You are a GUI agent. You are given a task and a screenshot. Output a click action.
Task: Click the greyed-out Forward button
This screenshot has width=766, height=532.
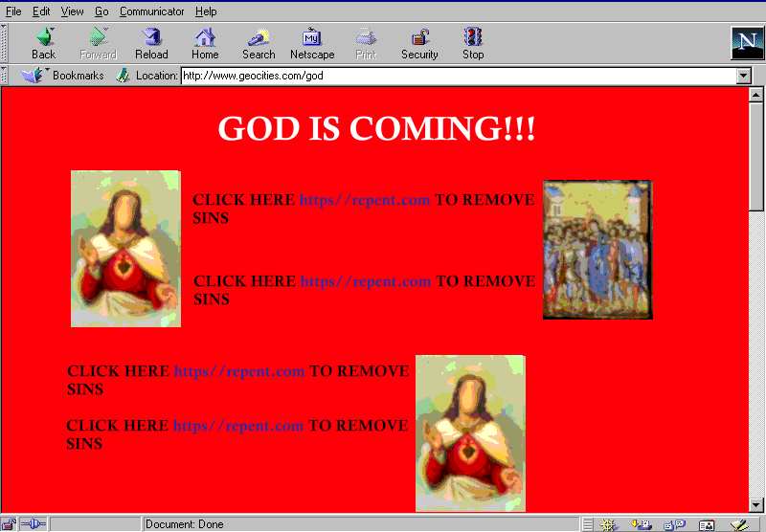98,43
